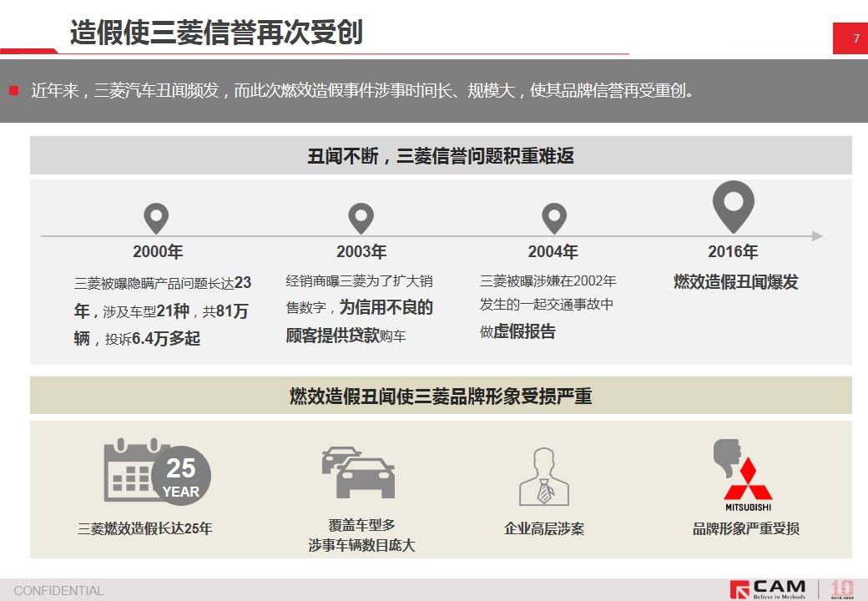Click the red square bullet in the gray banner
Screen dimensions: 868x601
[14, 90]
